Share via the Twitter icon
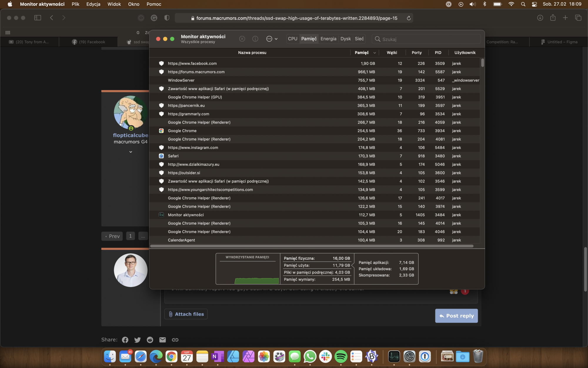The height and width of the screenshot is (368, 588). (137, 340)
